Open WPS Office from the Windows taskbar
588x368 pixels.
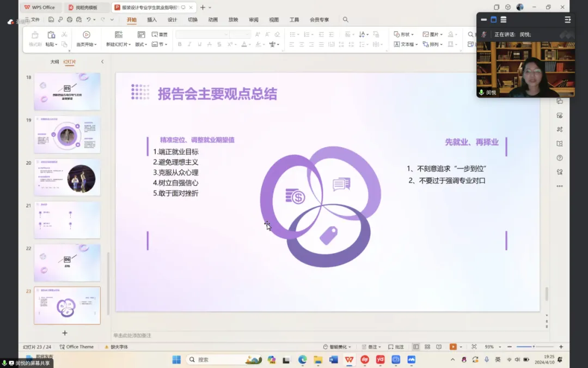(x=349, y=360)
